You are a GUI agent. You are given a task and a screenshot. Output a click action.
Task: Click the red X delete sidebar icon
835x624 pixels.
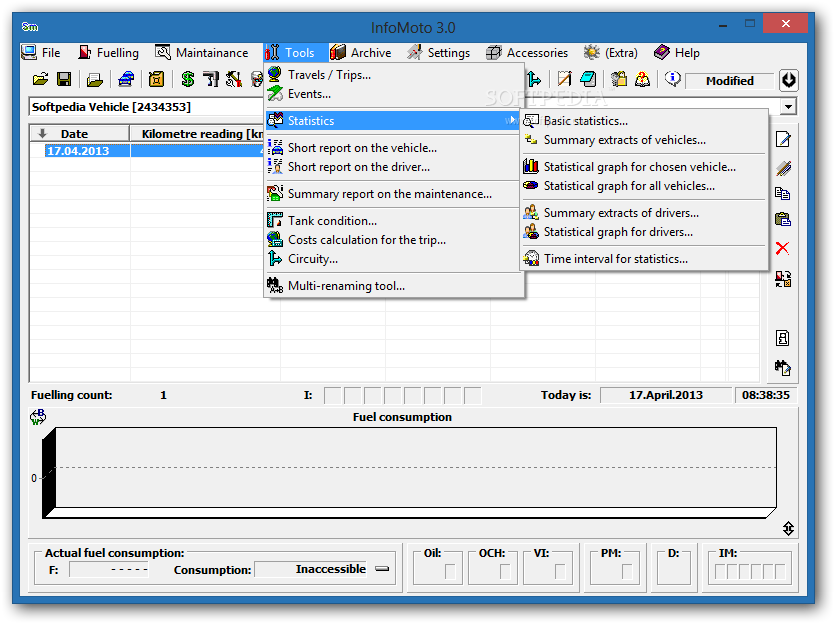(783, 248)
